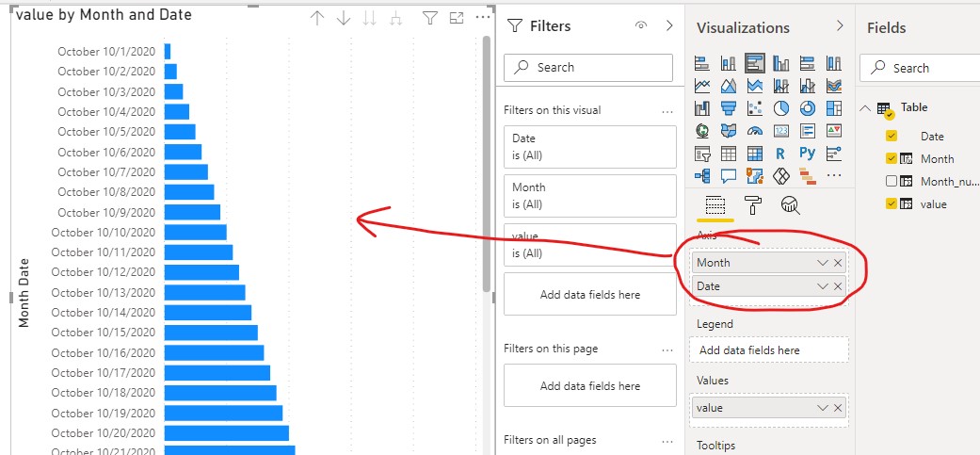Remove value from the Values well

(838, 408)
